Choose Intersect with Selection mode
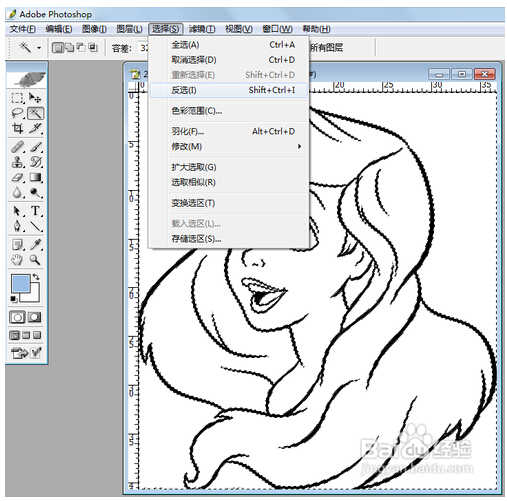507x501 pixels. (x=93, y=48)
